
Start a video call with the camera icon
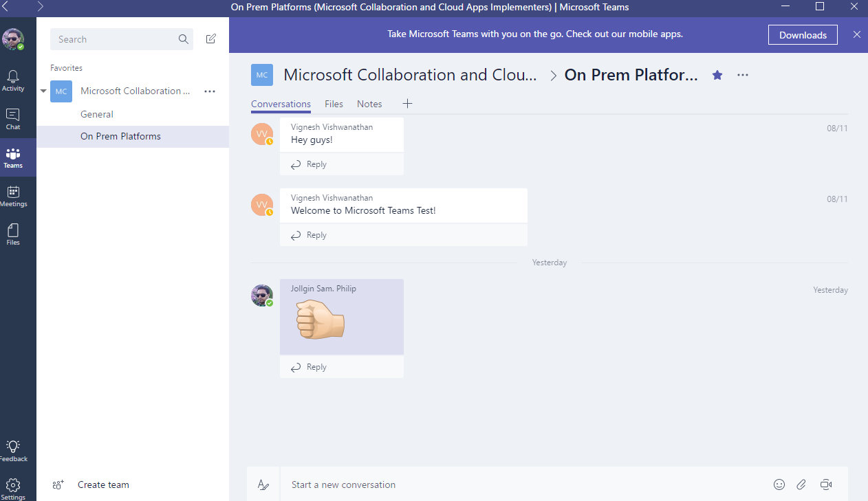click(825, 485)
